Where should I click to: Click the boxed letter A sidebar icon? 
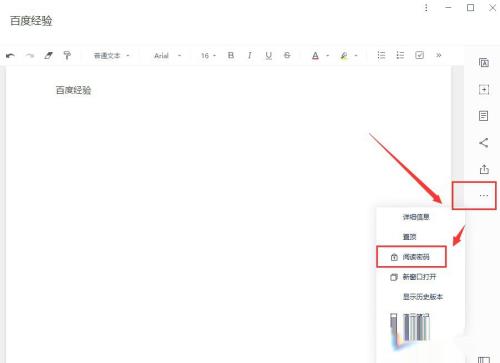[x=484, y=63]
